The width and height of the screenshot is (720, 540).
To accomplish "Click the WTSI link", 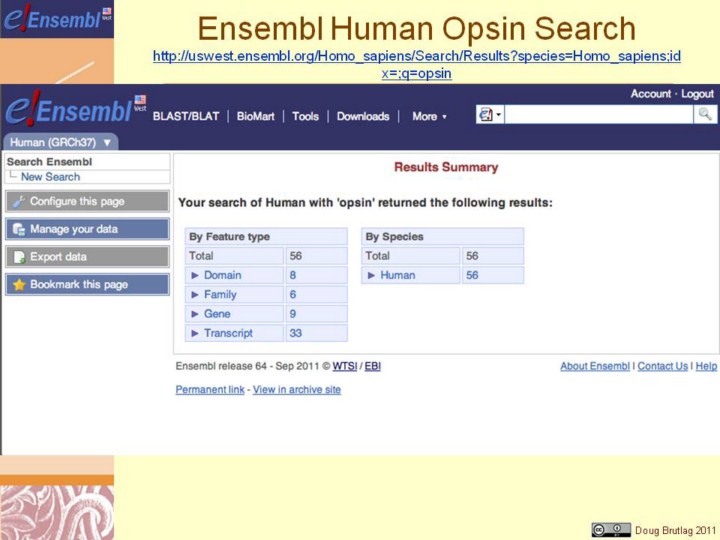I will [x=345, y=366].
